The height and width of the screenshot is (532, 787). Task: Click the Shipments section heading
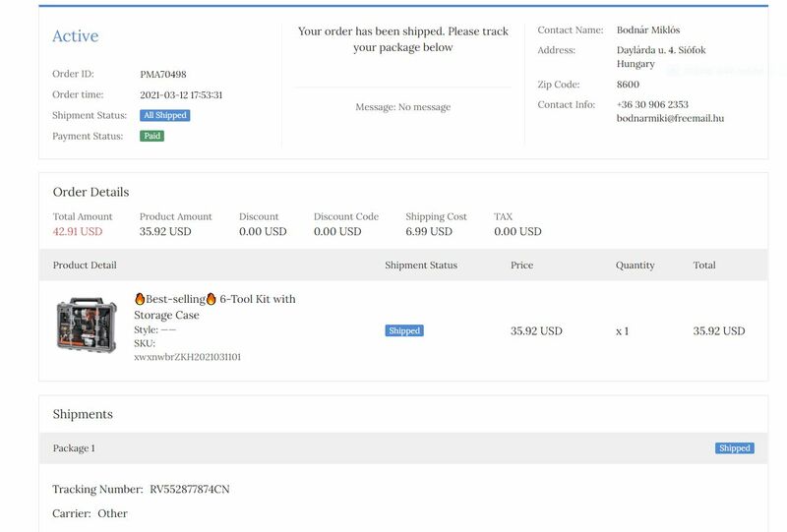coord(83,414)
